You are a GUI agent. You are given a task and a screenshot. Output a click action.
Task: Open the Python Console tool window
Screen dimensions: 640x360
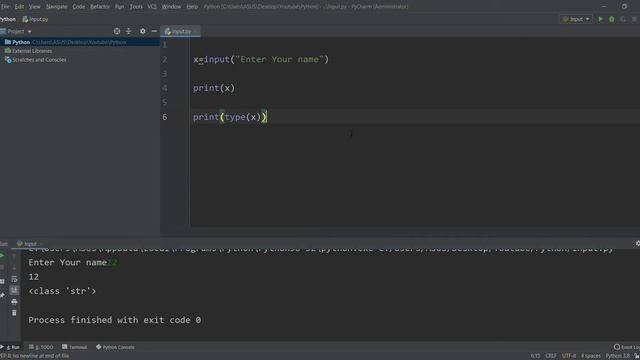115,347
